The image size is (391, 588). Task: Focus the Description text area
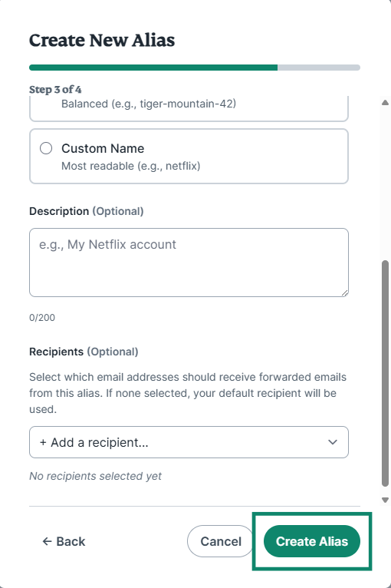pyautogui.click(x=189, y=263)
